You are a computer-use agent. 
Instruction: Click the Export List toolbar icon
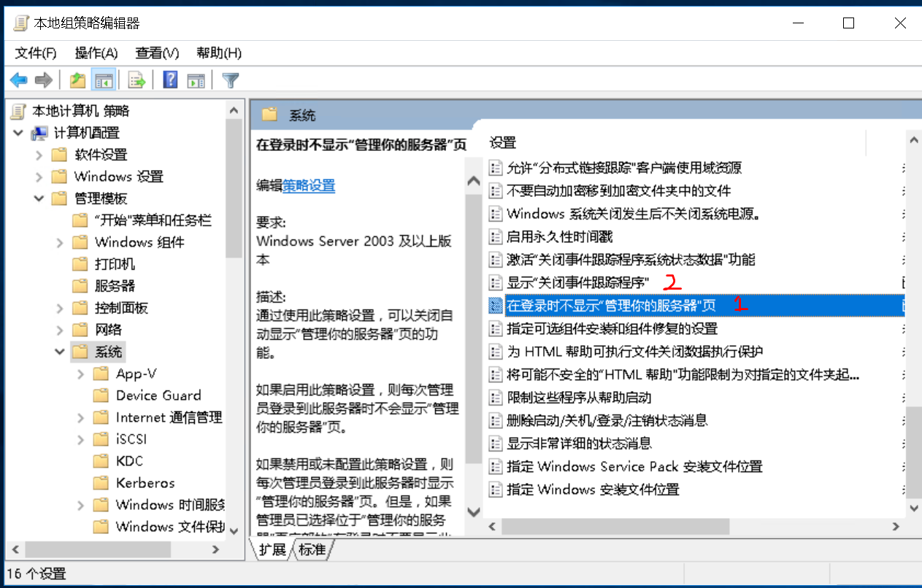(x=137, y=80)
